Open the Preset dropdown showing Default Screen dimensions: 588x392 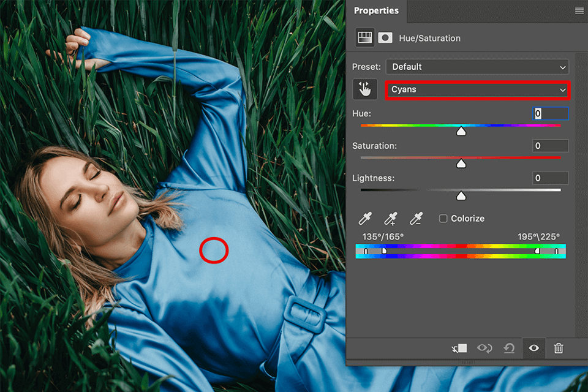coord(477,67)
